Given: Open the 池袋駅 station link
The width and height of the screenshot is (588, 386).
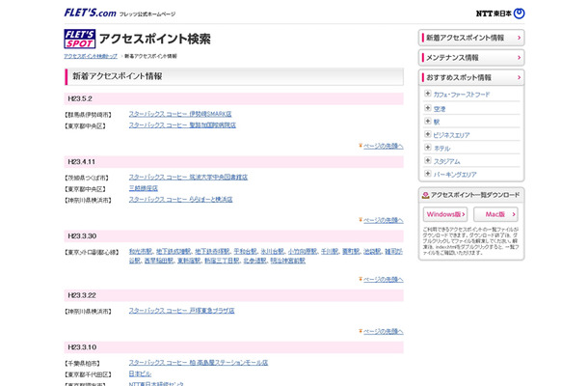Looking at the screenshot, I should (372, 251).
